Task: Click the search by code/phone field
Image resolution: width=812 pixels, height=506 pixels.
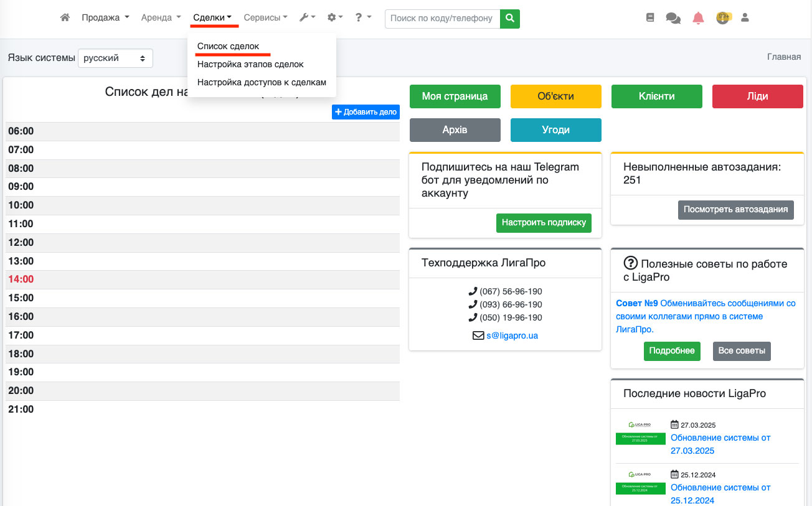Action: click(x=442, y=19)
